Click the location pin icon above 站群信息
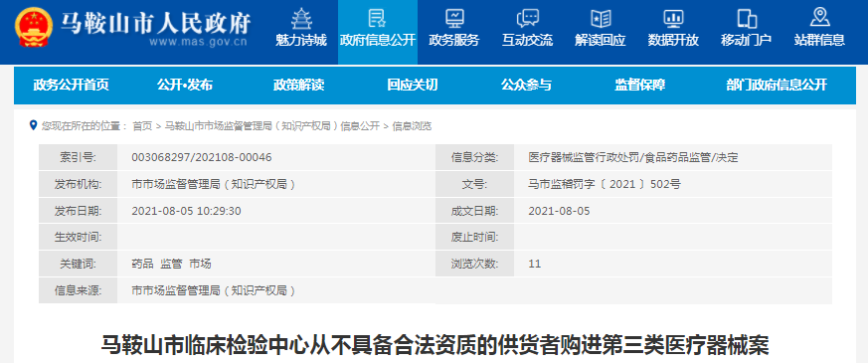The width and height of the screenshot is (868, 363). coord(819,18)
